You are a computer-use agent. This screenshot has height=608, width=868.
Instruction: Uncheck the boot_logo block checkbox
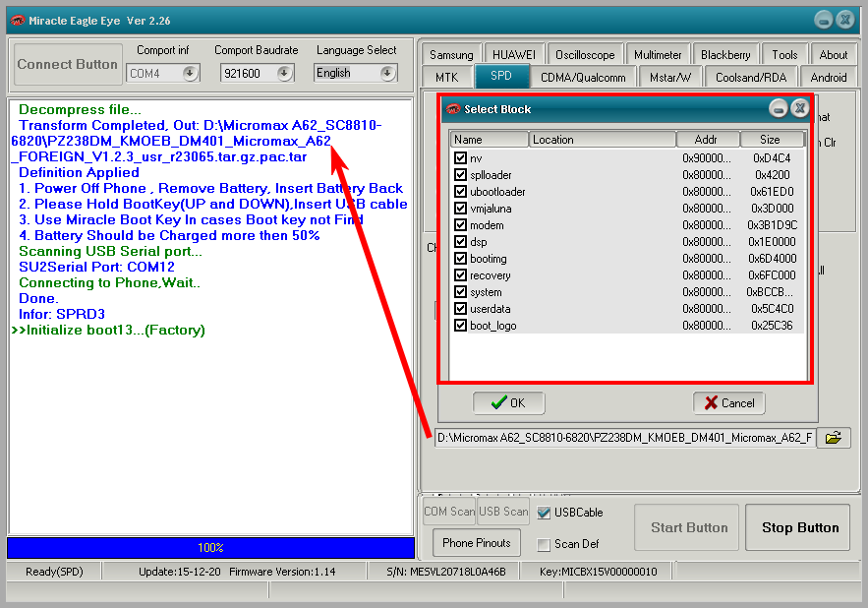tap(460, 326)
